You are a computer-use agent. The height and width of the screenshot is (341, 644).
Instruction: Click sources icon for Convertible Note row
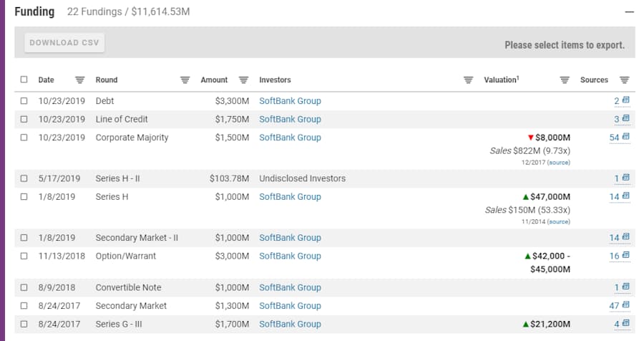pyautogui.click(x=625, y=287)
